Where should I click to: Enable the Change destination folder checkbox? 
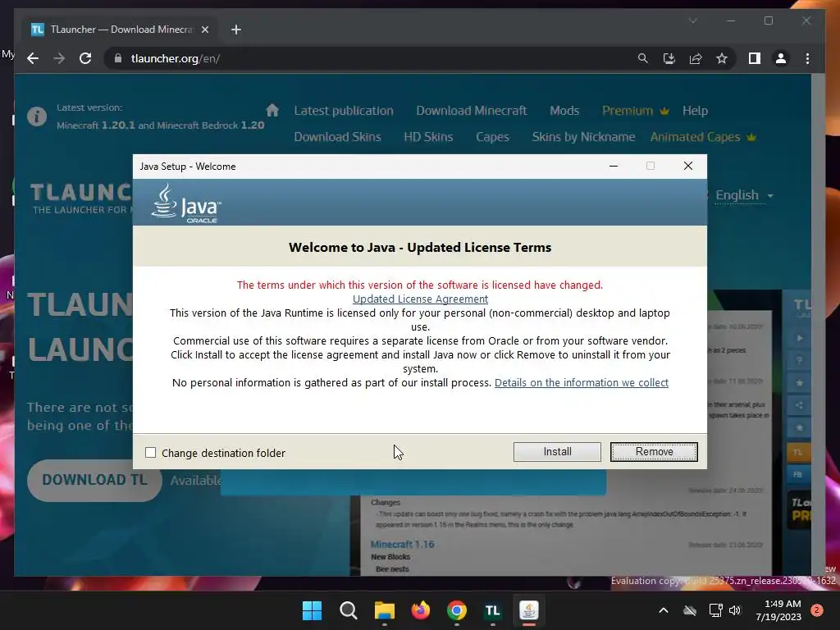[x=151, y=453]
